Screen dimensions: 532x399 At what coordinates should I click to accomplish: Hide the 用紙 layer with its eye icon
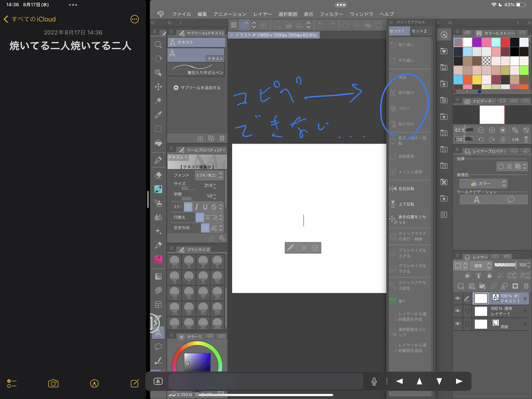tap(458, 323)
